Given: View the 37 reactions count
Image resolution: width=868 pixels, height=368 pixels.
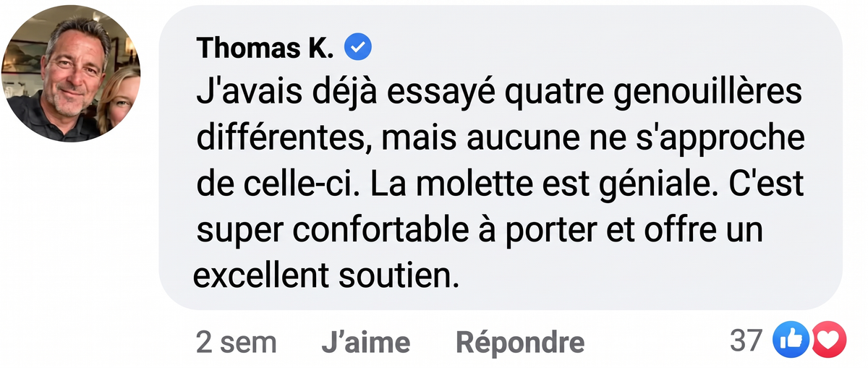Looking at the screenshot, I should pyautogui.click(x=746, y=341).
